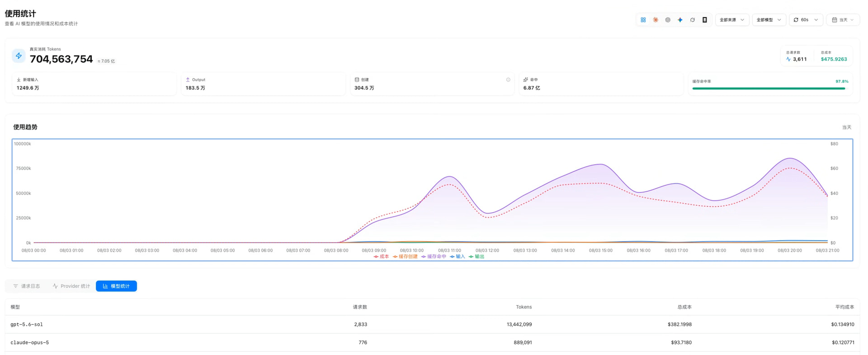Toggle 缓存命中 series in chart legend

(x=434, y=256)
